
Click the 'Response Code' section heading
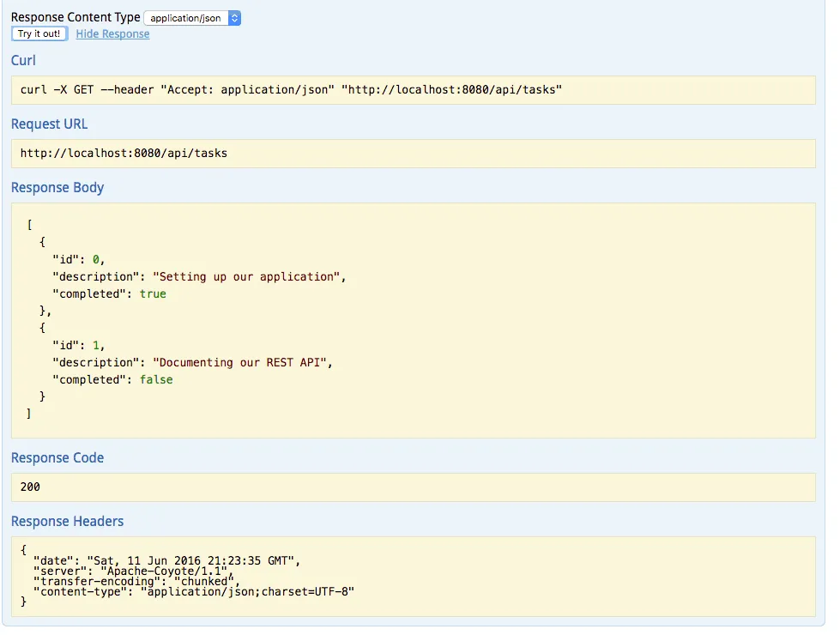(57, 458)
